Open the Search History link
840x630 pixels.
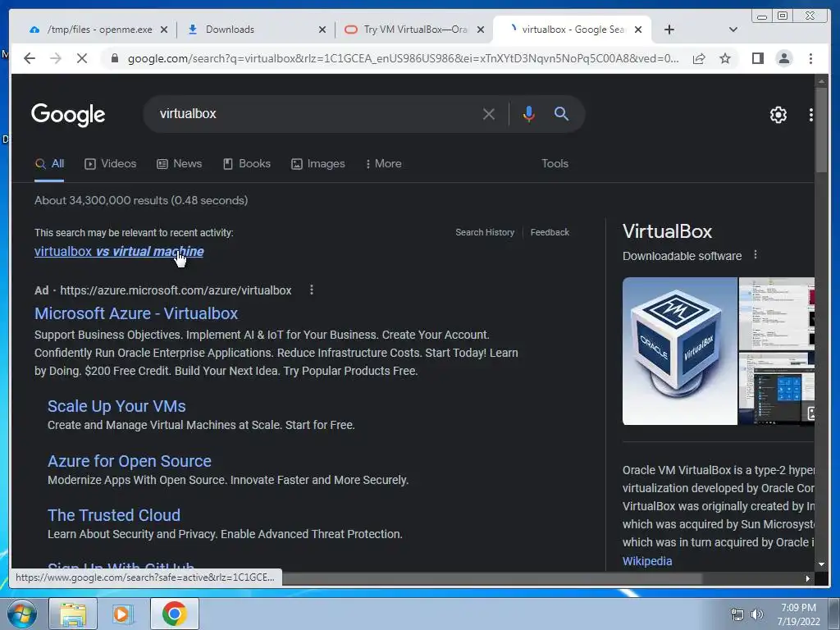point(485,232)
